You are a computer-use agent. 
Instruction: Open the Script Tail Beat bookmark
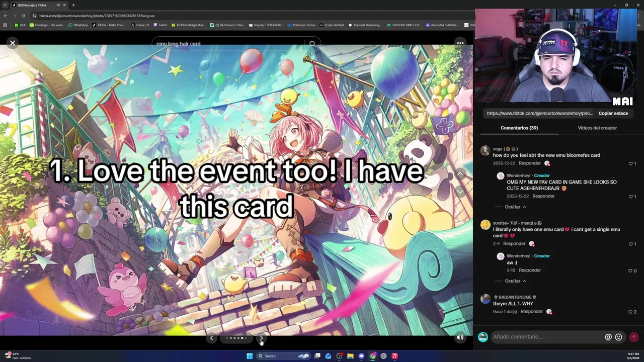coord(332,25)
